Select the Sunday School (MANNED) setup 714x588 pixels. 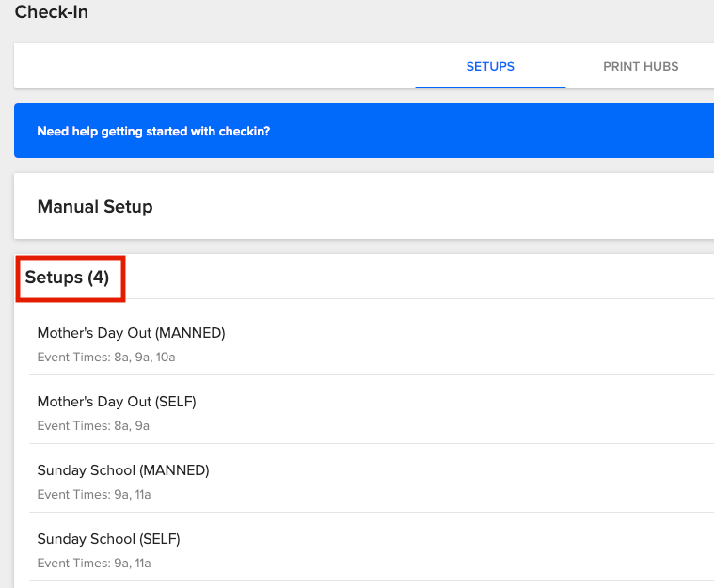pos(122,470)
